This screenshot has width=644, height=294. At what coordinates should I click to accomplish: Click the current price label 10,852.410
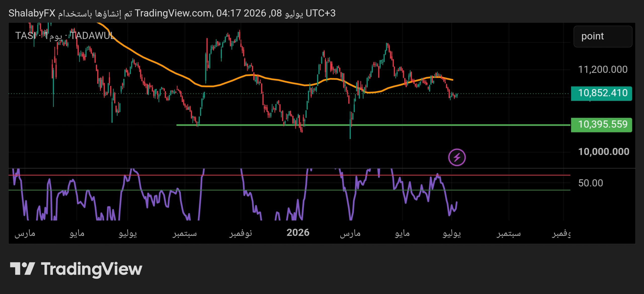click(x=601, y=93)
